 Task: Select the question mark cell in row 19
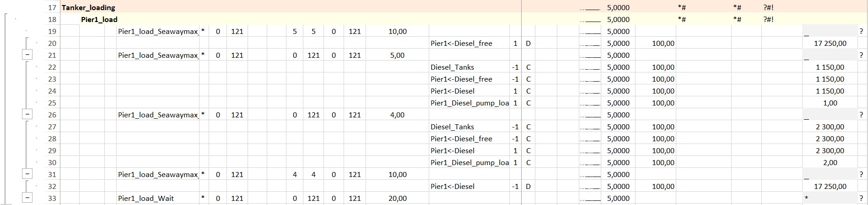click(x=861, y=32)
